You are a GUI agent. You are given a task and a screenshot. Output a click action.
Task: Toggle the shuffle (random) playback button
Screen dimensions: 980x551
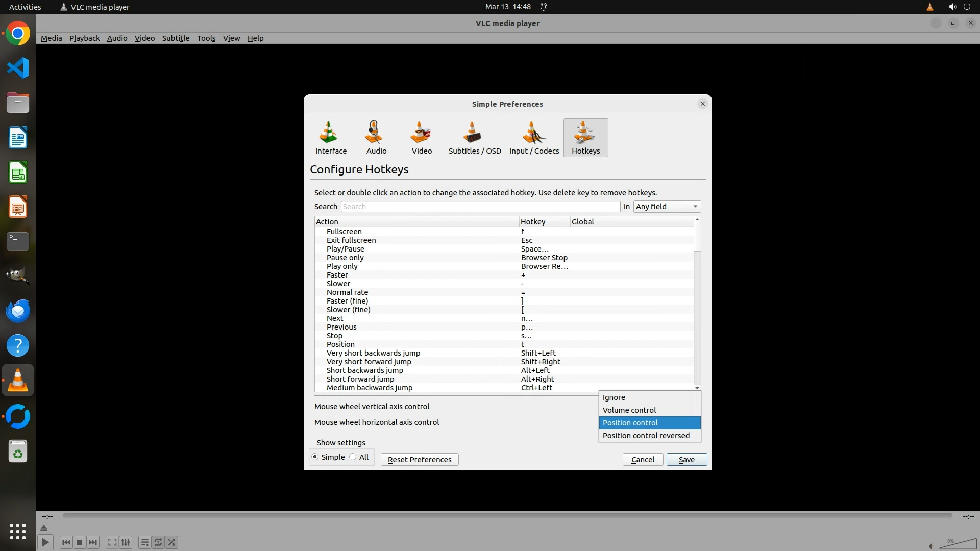click(x=172, y=542)
